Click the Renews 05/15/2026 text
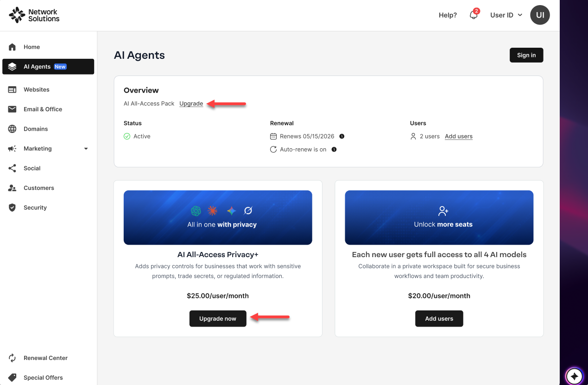Image resolution: width=588 pixels, height=385 pixels. pyautogui.click(x=307, y=136)
